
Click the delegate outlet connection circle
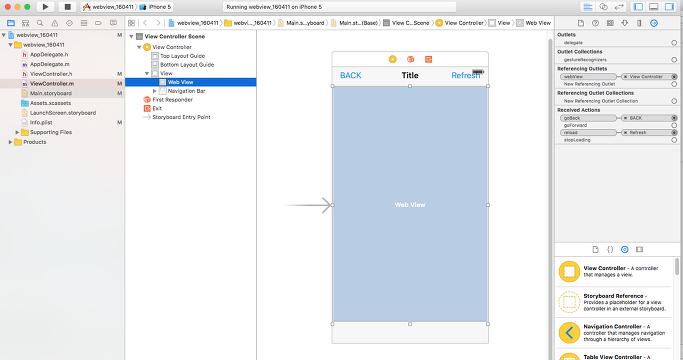point(674,43)
